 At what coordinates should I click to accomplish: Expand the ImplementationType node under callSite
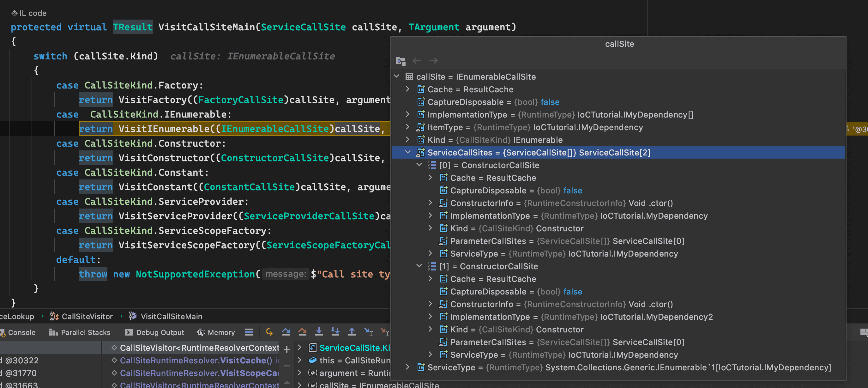pos(408,115)
